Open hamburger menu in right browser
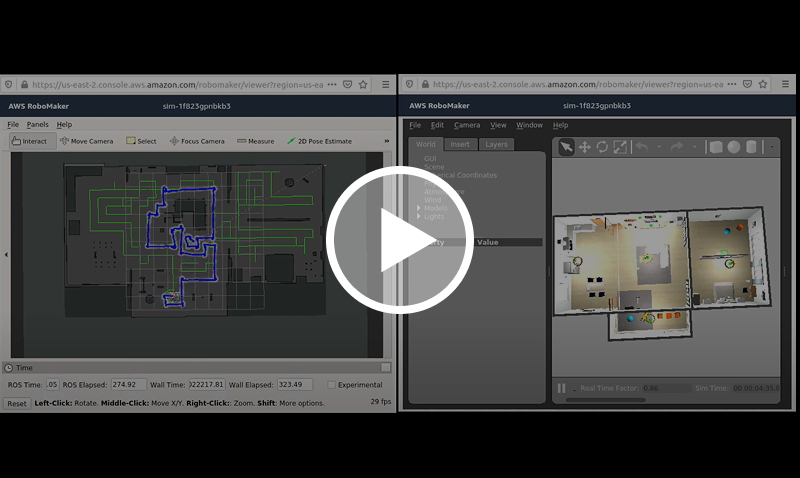 785,84
